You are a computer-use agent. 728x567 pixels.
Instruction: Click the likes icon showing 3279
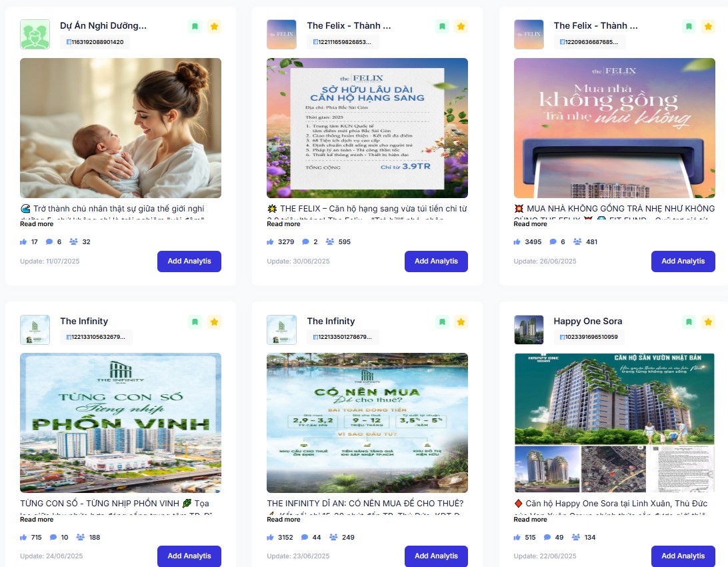pyautogui.click(x=270, y=242)
